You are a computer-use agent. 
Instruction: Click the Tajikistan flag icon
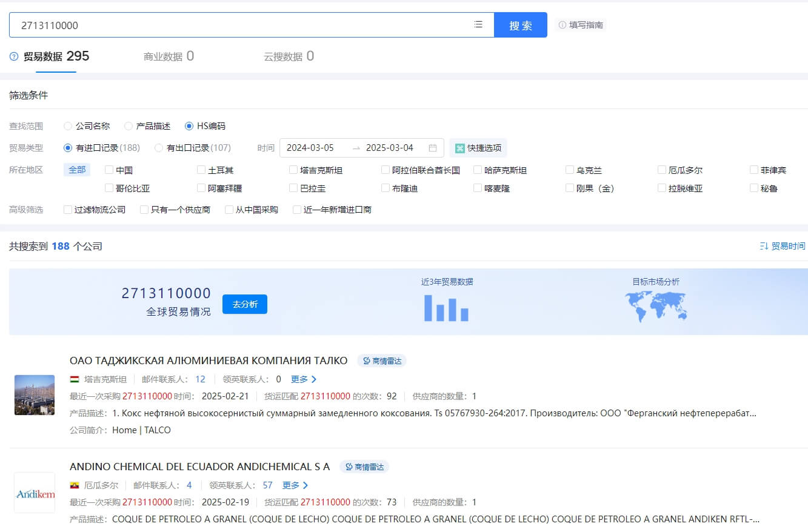tap(75, 379)
